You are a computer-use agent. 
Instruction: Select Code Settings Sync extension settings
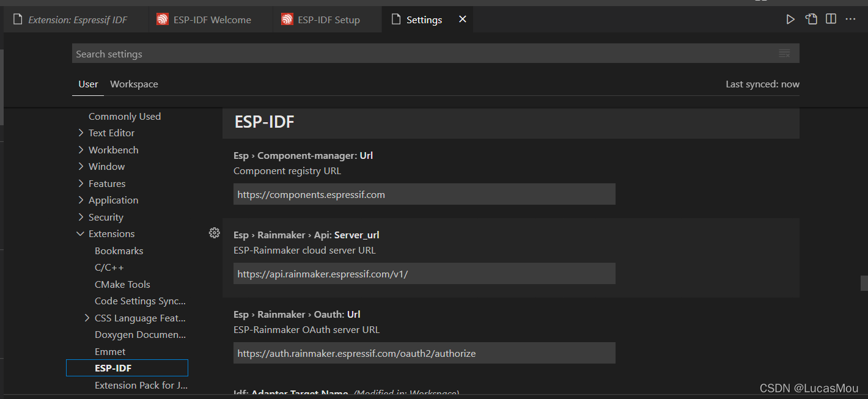[x=140, y=301]
